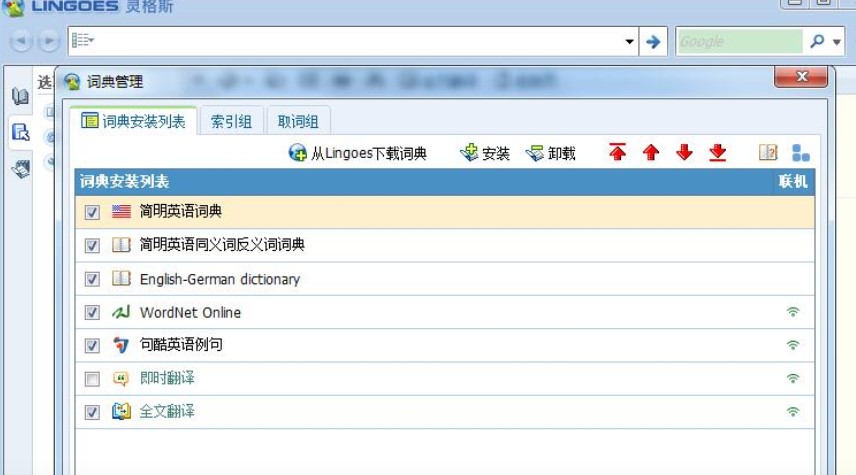The width and height of the screenshot is (856, 475).
Task: Click the back navigation arrow in Lingoes
Action: 21,41
